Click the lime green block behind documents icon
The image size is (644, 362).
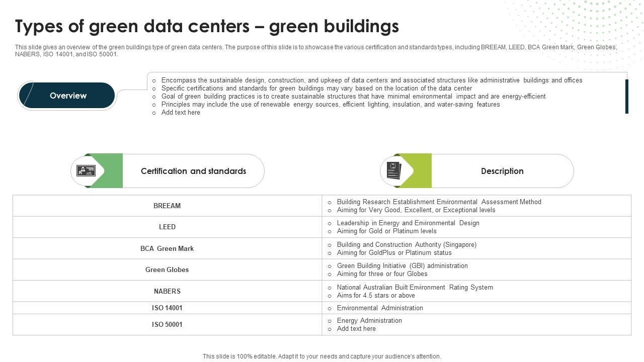423,171
